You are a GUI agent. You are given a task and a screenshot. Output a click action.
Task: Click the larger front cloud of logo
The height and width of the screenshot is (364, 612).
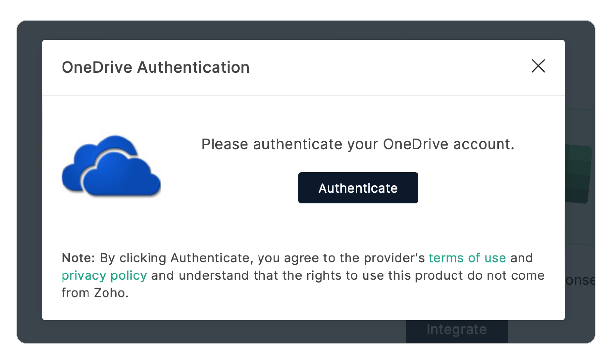pyautogui.click(x=122, y=175)
